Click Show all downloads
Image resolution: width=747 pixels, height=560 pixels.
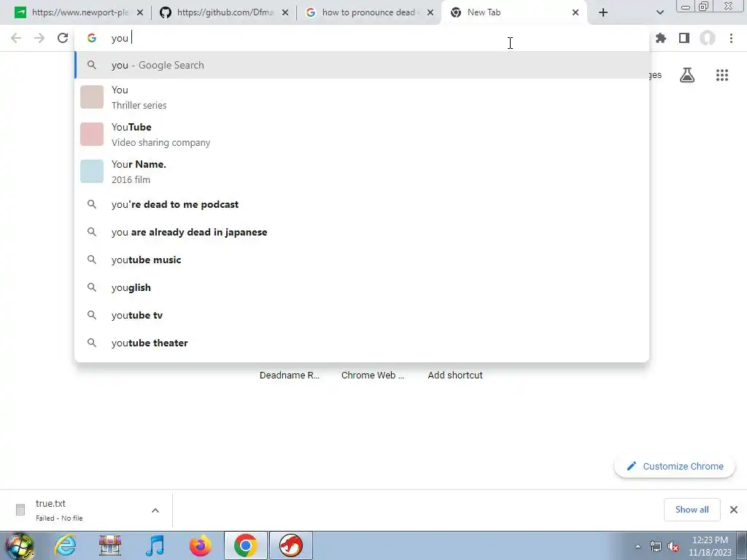(x=692, y=510)
